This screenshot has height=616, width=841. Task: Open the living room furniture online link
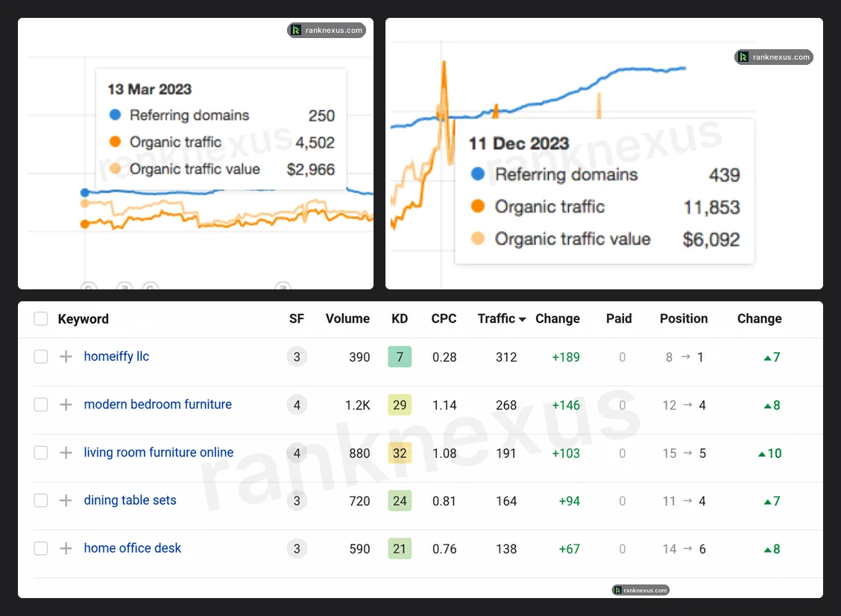tap(158, 453)
